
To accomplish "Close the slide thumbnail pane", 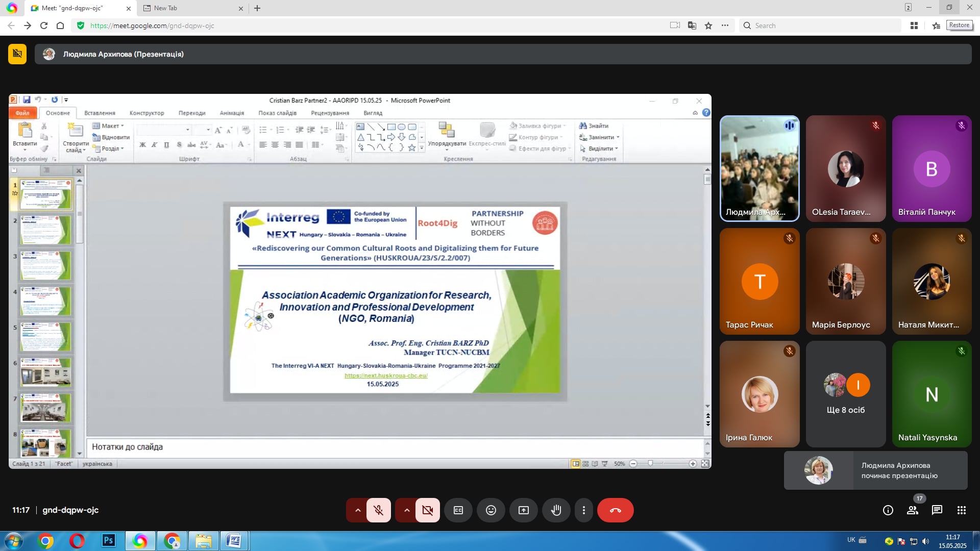I will pyautogui.click(x=79, y=171).
